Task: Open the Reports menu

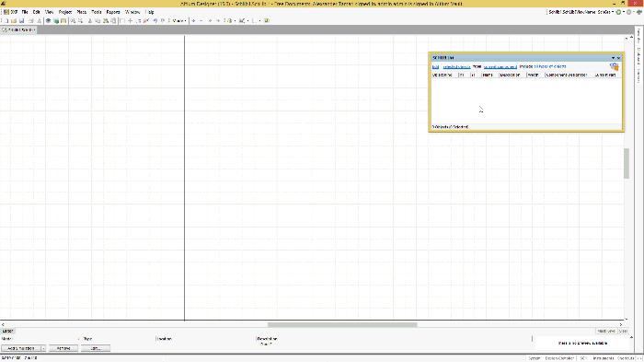Action: tap(113, 12)
